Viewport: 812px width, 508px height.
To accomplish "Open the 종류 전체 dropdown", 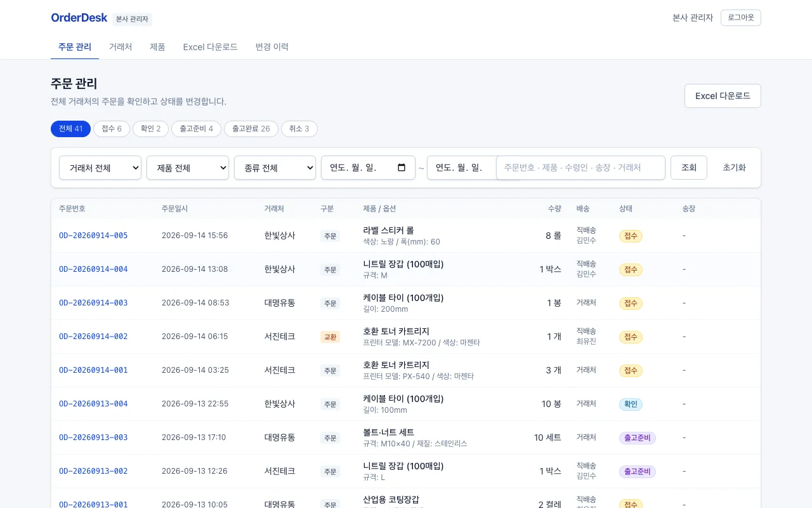I will tap(275, 168).
